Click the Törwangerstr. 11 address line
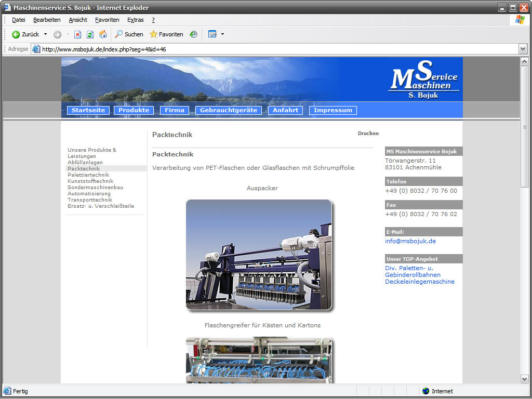The width and height of the screenshot is (532, 399). coord(410,161)
